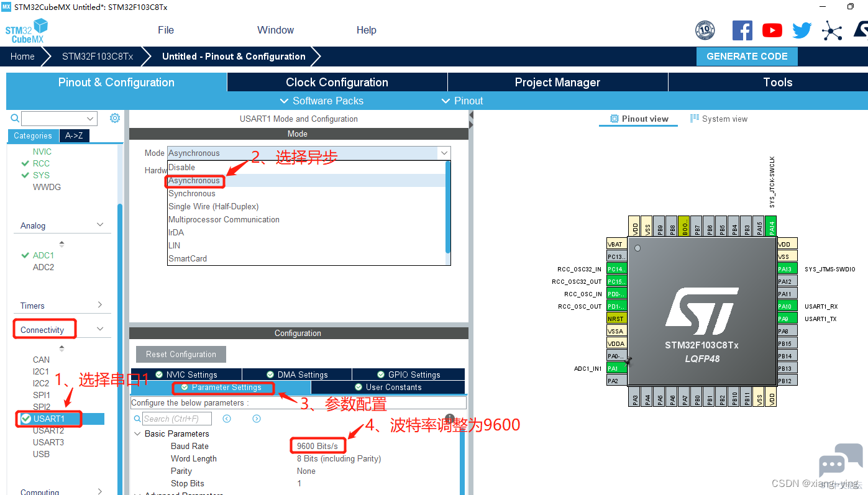Click the 10 years anniversary badge
868x495 pixels.
(x=705, y=30)
